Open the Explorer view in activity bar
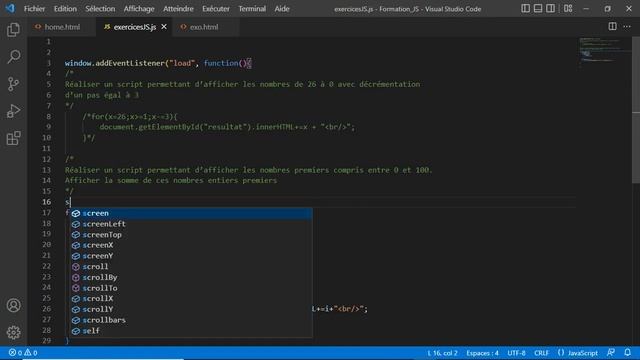The image size is (640, 360). click(x=13, y=29)
